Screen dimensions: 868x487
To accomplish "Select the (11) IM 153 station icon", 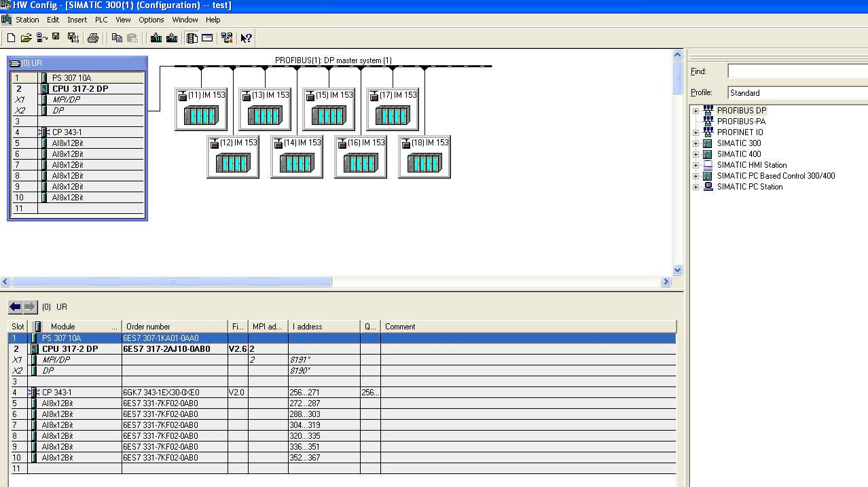I will pyautogui.click(x=201, y=109).
